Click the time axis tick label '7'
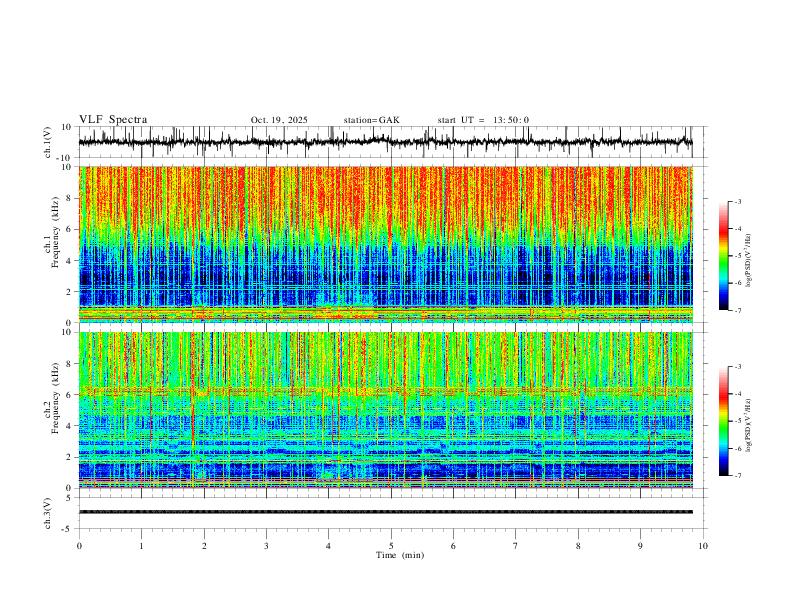The width and height of the screenshot is (792, 612). (516, 546)
